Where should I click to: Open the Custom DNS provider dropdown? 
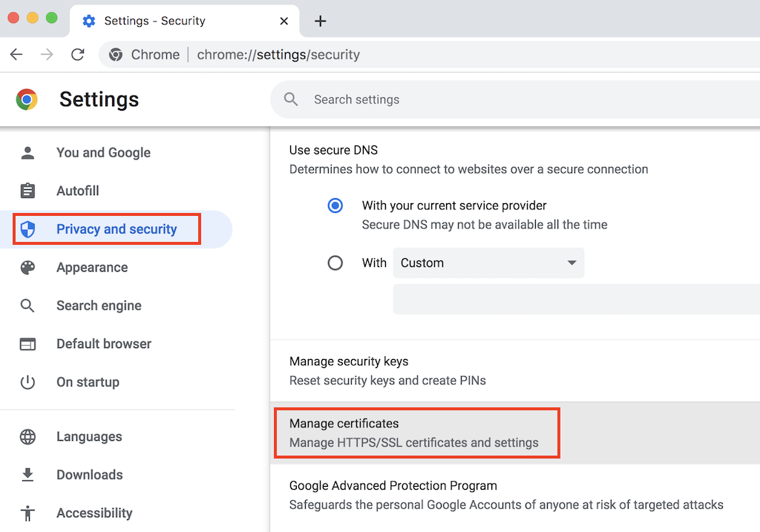click(x=488, y=263)
